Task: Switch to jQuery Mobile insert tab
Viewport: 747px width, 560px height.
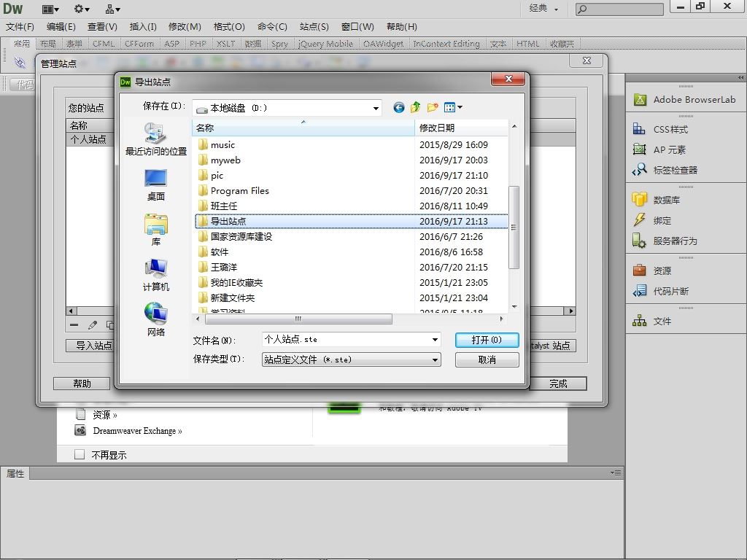Action: (x=325, y=44)
